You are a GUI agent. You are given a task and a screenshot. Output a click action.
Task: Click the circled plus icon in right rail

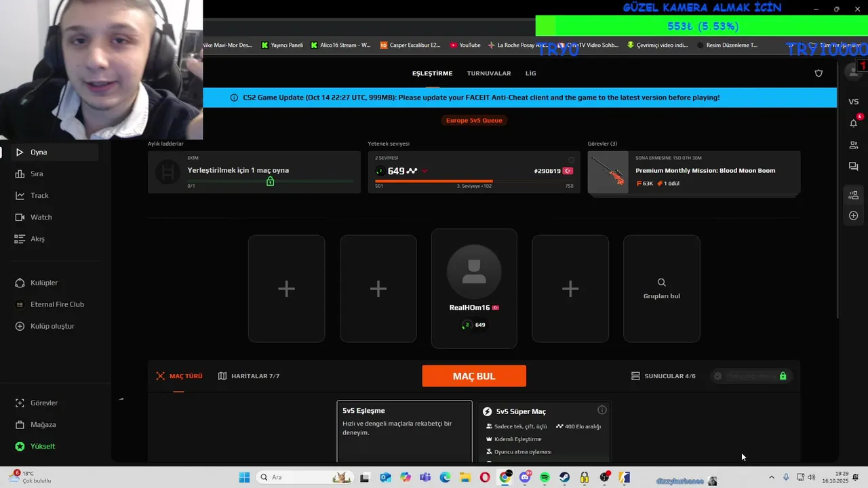pyautogui.click(x=854, y=216)
